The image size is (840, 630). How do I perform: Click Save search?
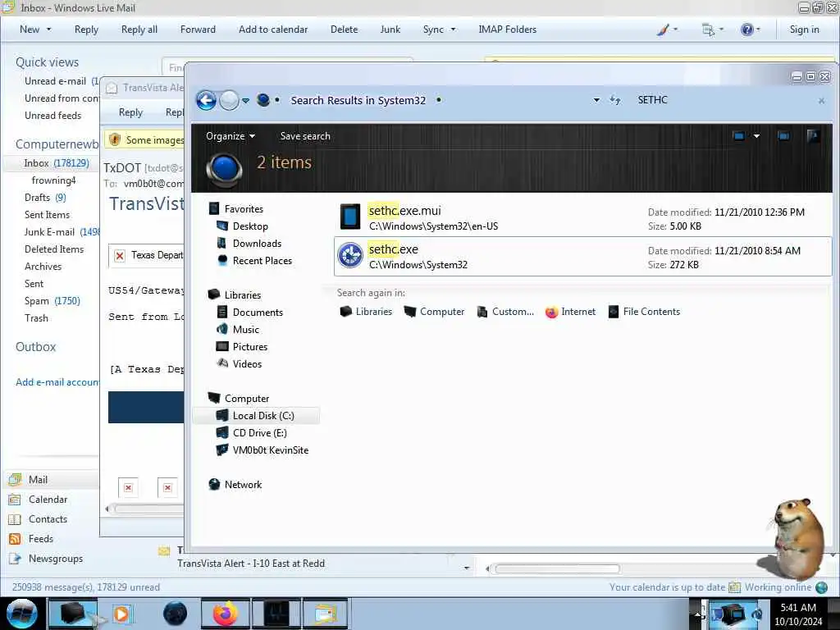[305, 136]
